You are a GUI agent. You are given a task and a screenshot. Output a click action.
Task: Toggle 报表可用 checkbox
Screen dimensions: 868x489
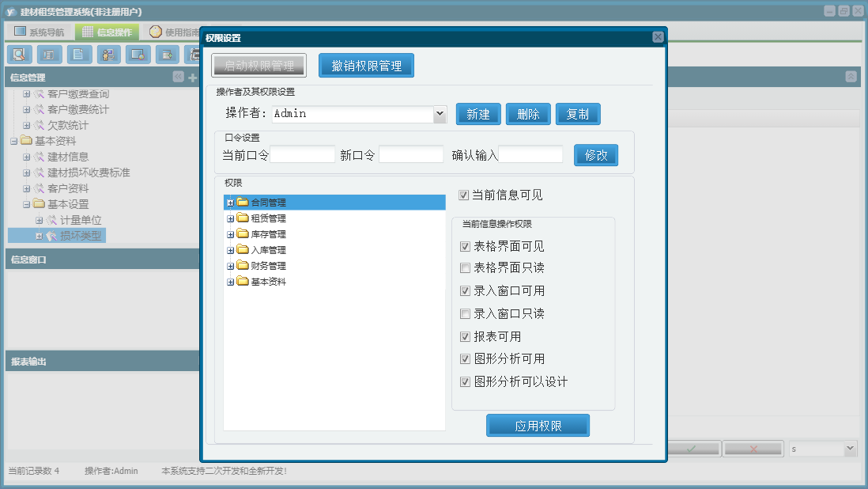pyautogui.click(x=465, y=337)
